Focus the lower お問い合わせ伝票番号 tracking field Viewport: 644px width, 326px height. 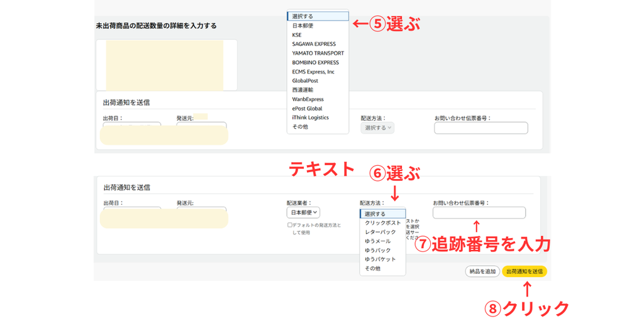coord(479,213)
